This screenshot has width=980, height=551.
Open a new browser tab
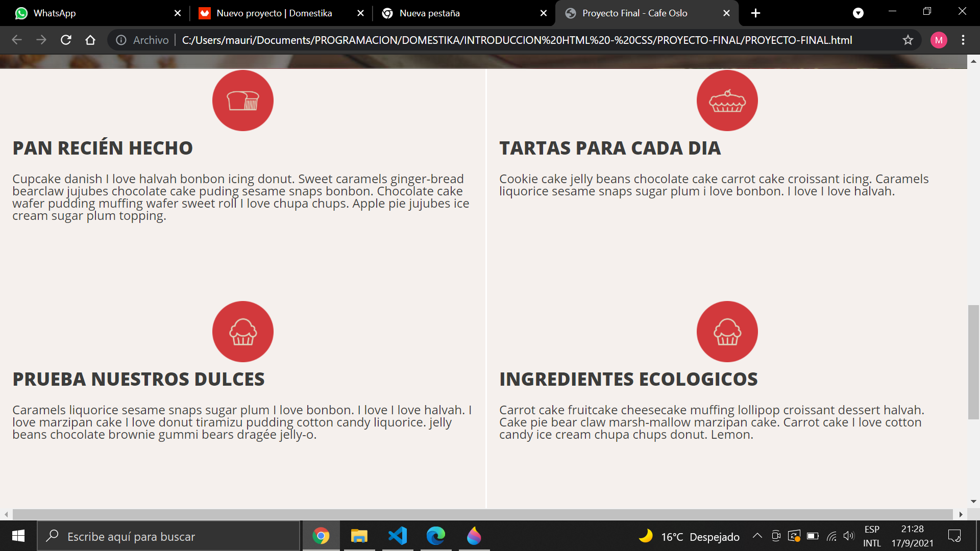756,13
